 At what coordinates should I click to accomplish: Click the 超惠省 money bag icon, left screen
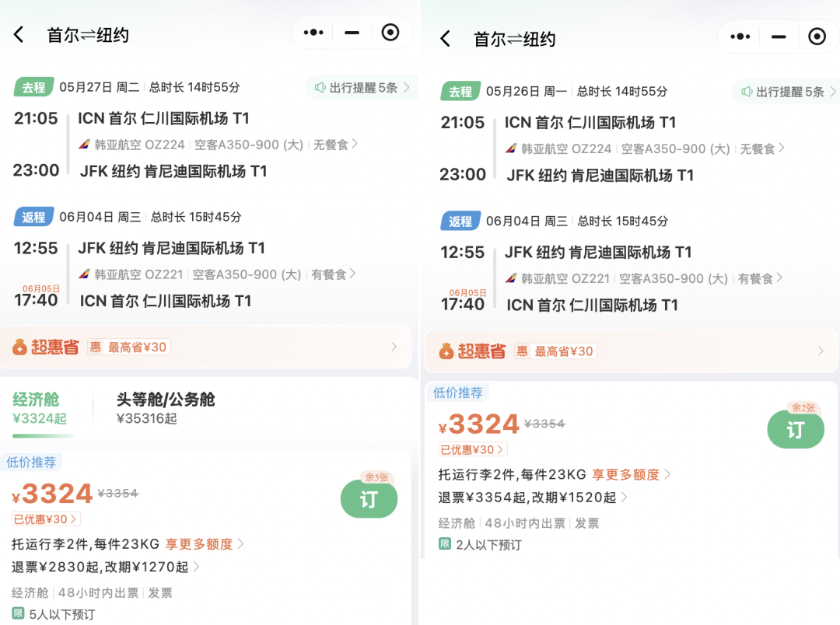pyautogui.click(x=19, y=347)
